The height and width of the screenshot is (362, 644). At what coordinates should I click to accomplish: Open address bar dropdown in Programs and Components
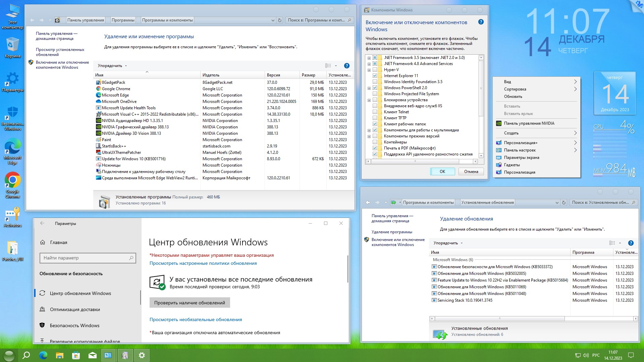point(273,20)
